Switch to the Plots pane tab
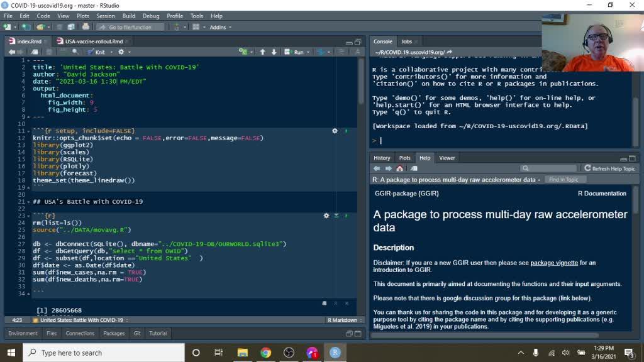This screenshot has width=644, height=362. (x=404, y=158)
